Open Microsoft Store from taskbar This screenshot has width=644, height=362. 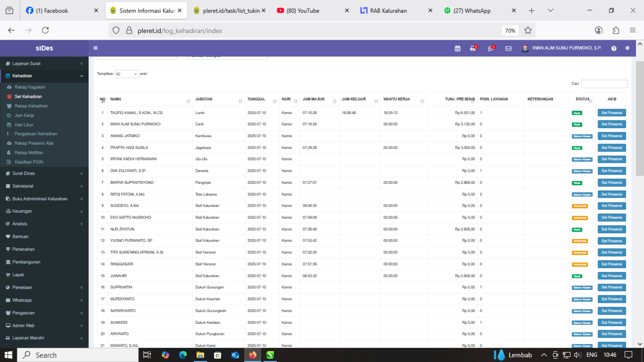pos(218,355)
